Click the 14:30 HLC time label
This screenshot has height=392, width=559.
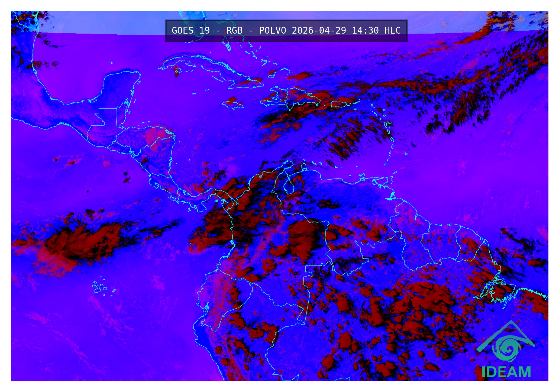point(376,31)
